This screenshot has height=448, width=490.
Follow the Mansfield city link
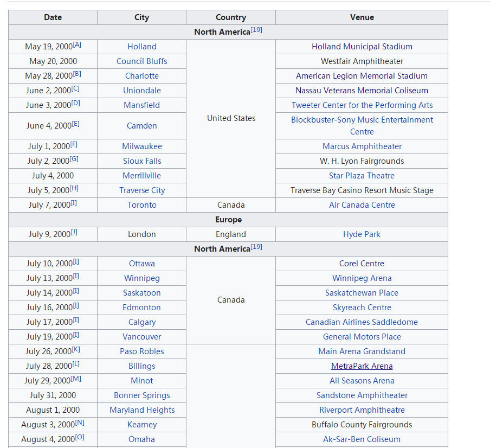[x=142, y=105]
